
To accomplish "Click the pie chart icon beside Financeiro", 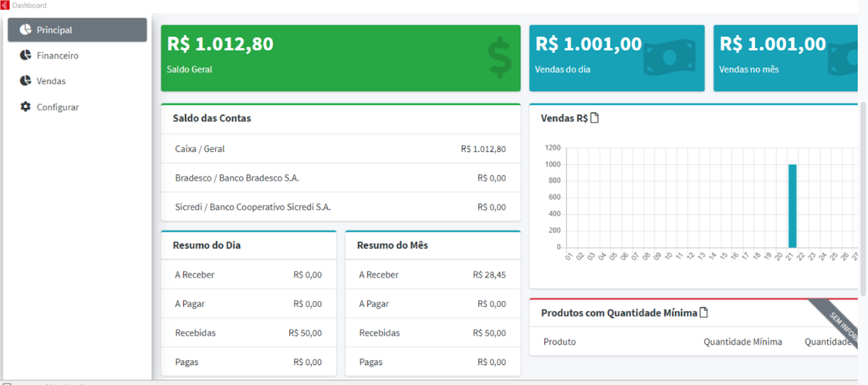I will (25, 55).
